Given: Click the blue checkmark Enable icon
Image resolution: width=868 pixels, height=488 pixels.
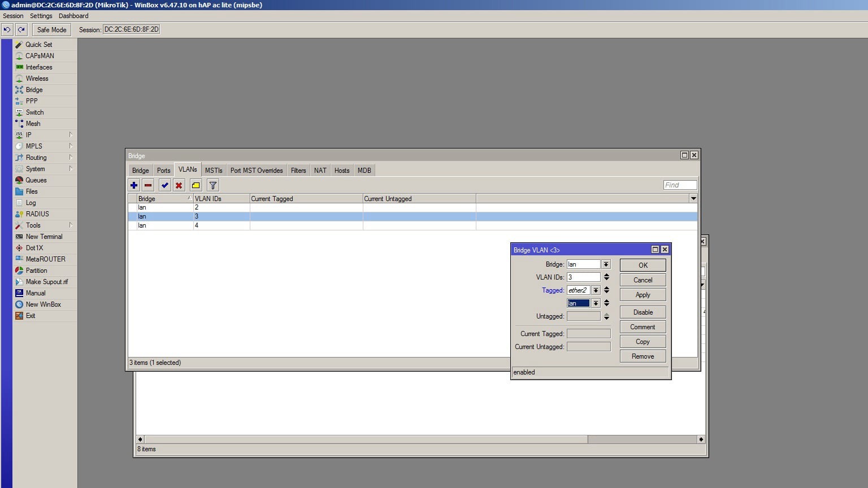Looking at the screenshot, I should coord(164,185).
